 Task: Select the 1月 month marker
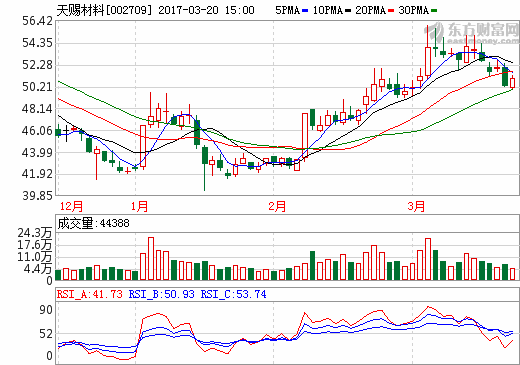139,206
